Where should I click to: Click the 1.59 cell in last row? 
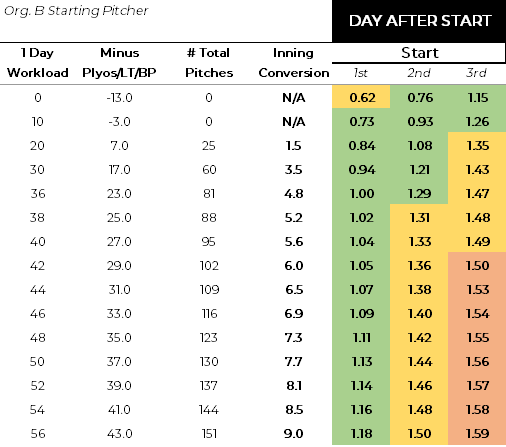click(477, 434)
